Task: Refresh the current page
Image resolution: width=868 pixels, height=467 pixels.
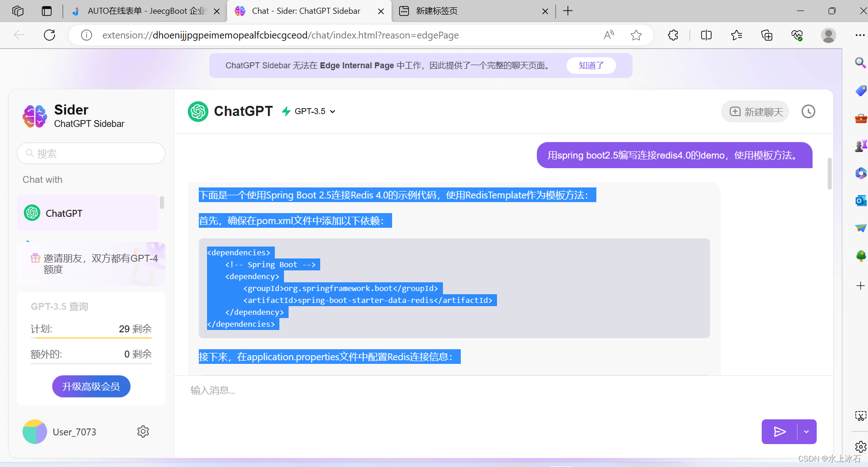Action: pyautogui.click(x=49, y=35)
